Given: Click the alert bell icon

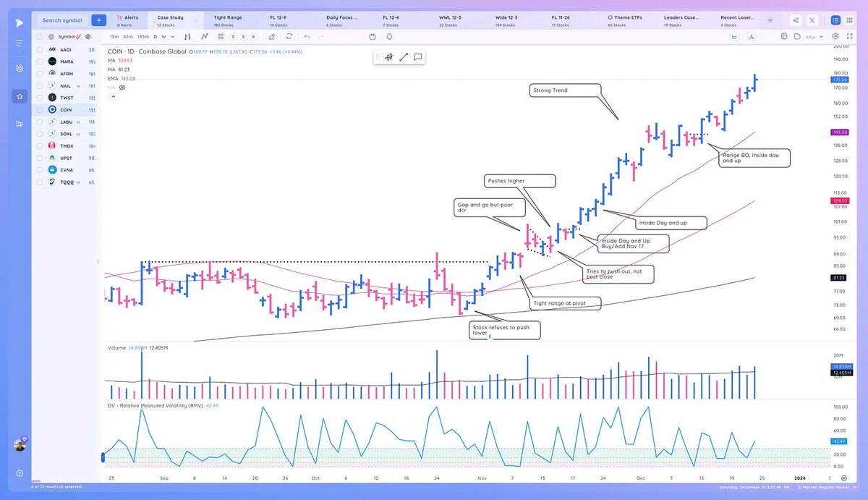Looking at the screenshot, I should (x=389, y=36).
